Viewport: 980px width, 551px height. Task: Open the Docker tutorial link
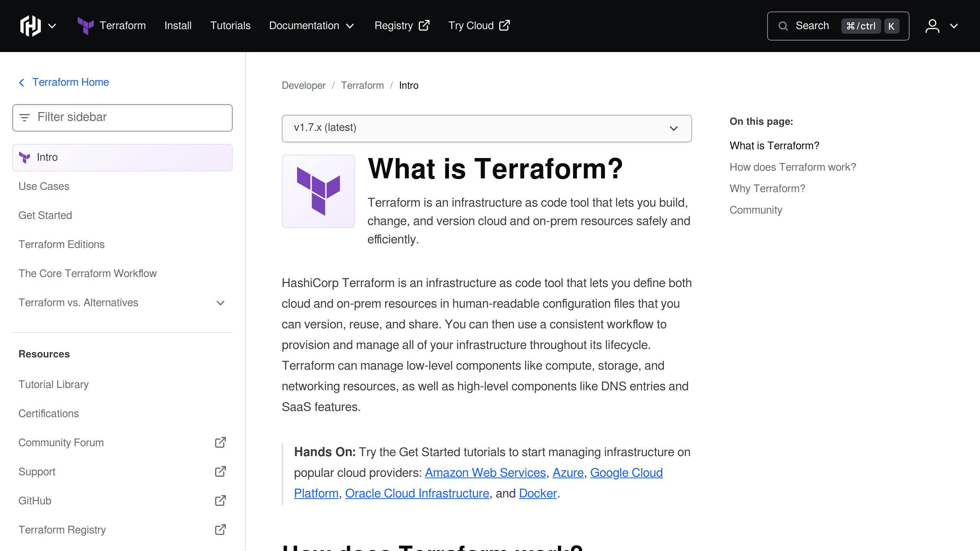(538, 494)
